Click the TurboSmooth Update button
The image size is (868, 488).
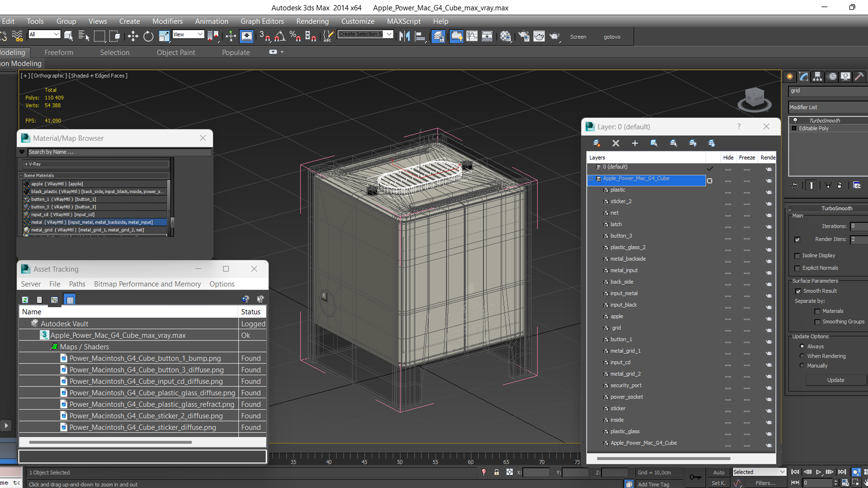(x=835, y=380)
